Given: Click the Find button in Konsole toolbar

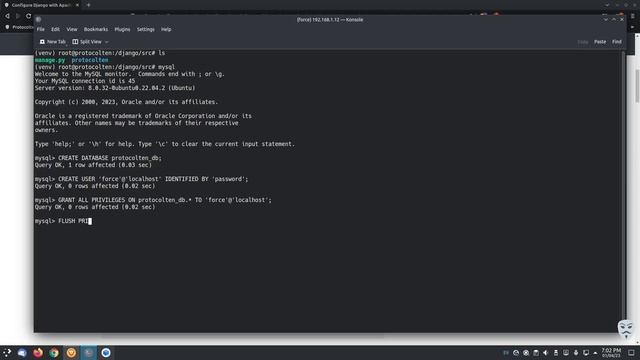Looking at the screenshot, I should 616,42.
